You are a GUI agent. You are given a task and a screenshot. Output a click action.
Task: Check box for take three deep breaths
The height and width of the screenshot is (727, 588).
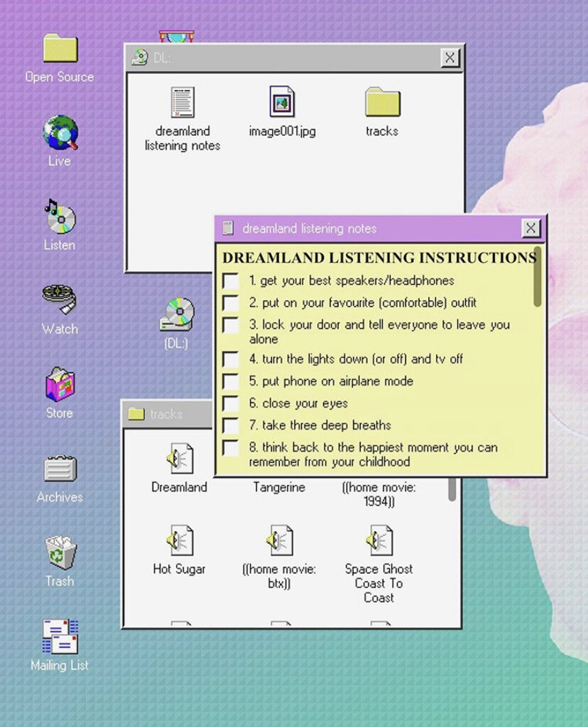coord(231,426)
